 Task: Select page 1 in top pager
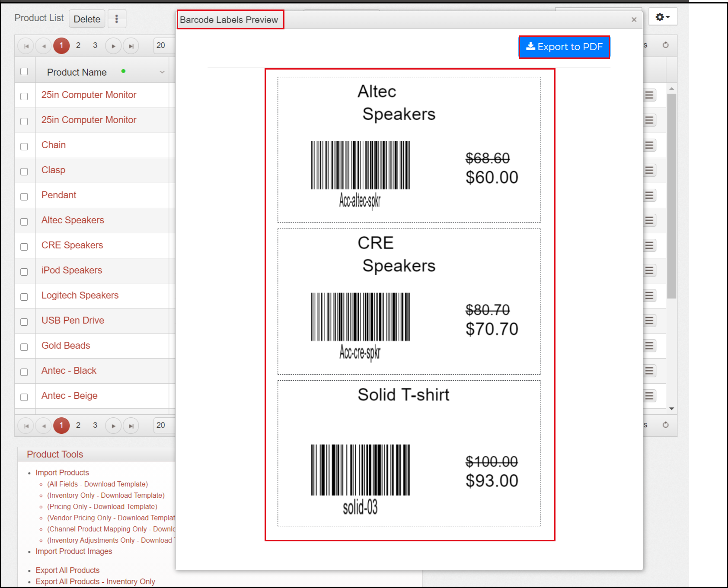pyautogui.click(x=61, y=45)
